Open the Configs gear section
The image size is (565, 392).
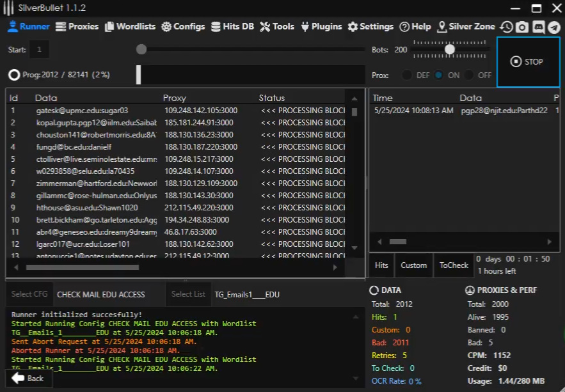(183, 27)
